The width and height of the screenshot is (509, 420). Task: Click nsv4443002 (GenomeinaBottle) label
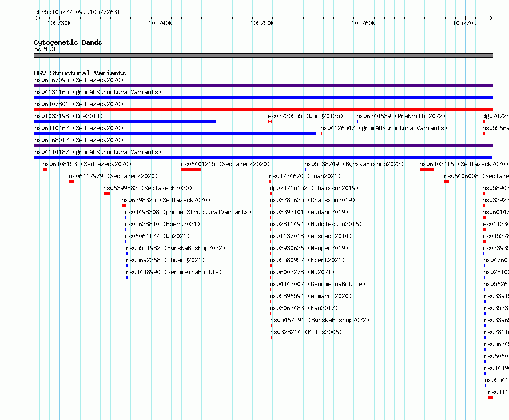tap(317, 284)
